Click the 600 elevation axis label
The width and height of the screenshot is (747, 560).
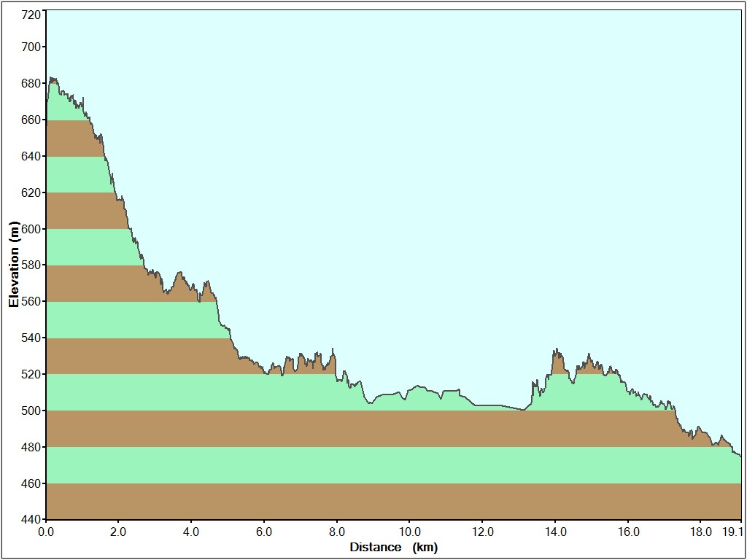[31, 229]
